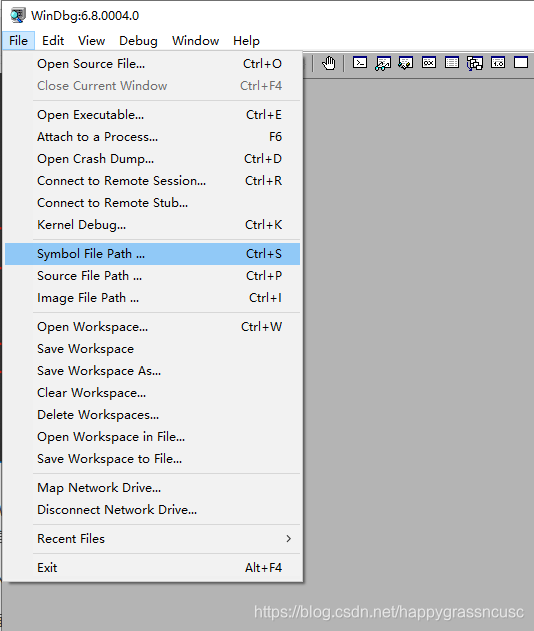Screen dimensions: 534x631
Task: Click the hand breakpoint icon
Action: point(329,63)
